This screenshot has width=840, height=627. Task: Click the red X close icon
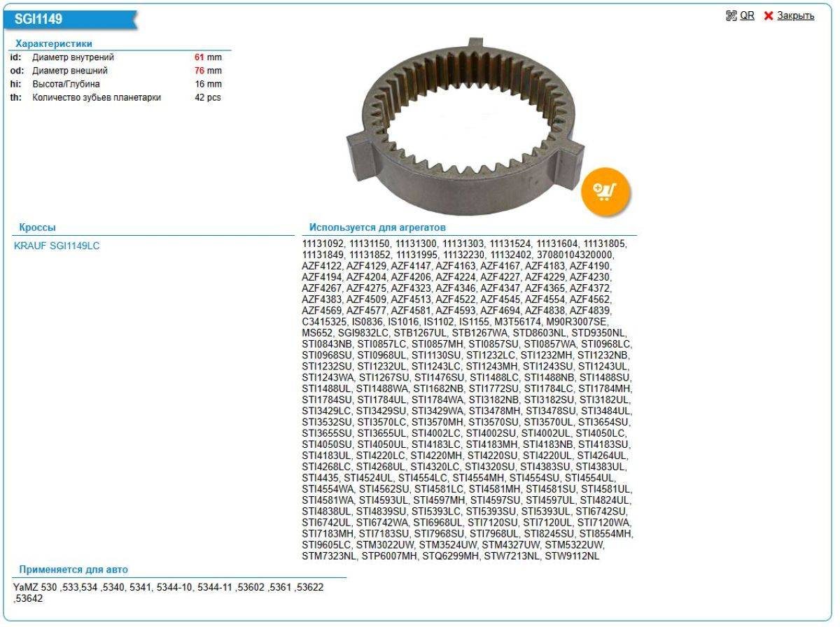coord(769,15)
